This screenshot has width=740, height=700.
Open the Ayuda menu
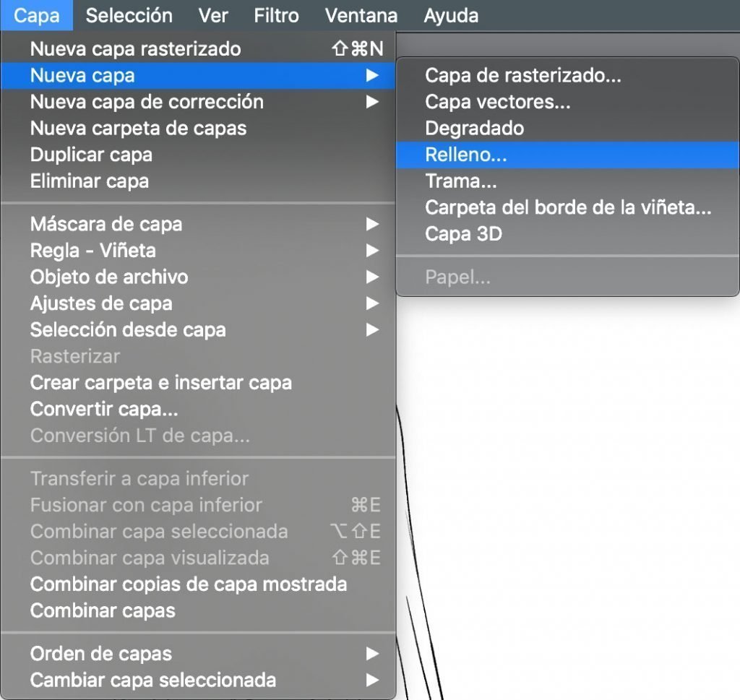(x=451, y=16)
